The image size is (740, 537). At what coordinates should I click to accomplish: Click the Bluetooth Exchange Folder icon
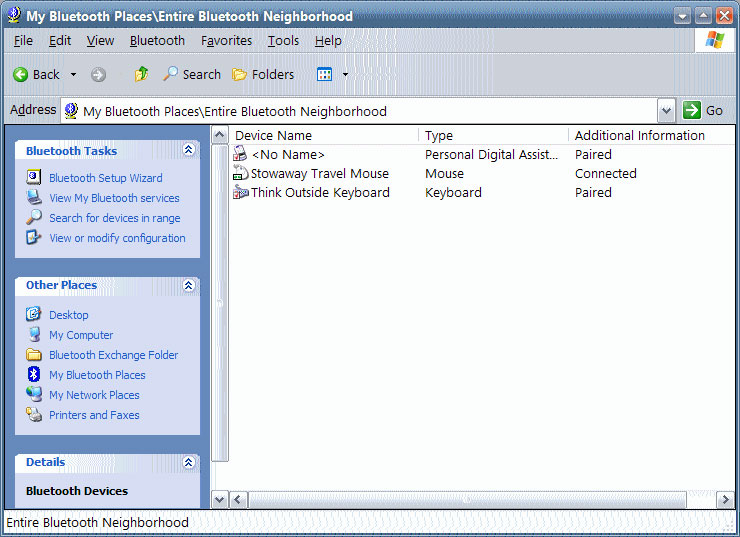(x=34, y=354)
